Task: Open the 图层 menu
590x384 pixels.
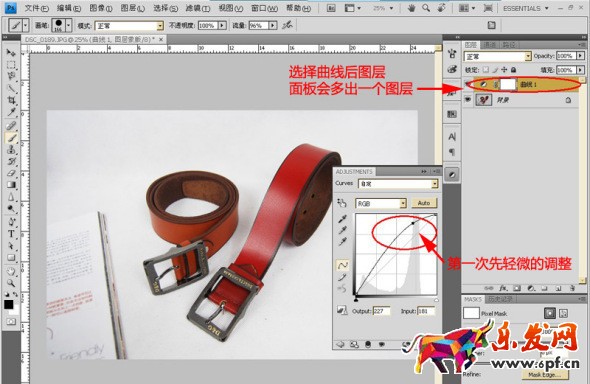Action: click(132, 8)
